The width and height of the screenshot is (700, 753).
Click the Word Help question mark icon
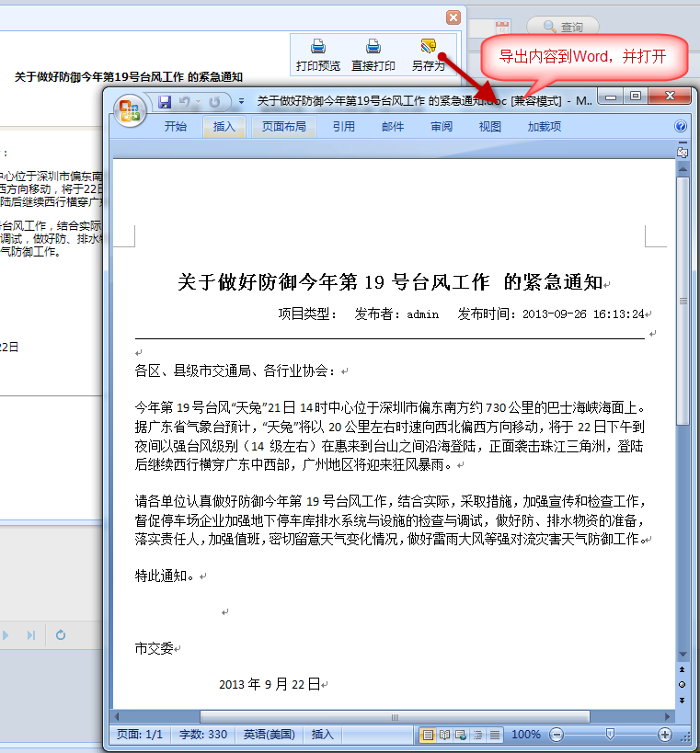681,127
